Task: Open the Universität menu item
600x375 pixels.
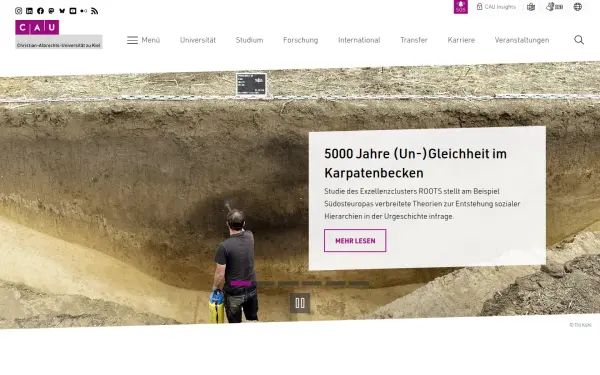Action: click(198, 40)
